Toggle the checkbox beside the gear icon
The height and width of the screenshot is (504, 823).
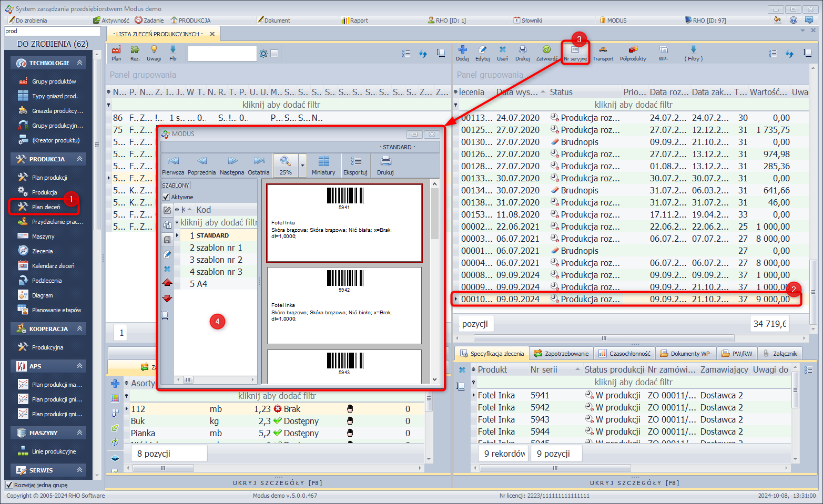274,54
